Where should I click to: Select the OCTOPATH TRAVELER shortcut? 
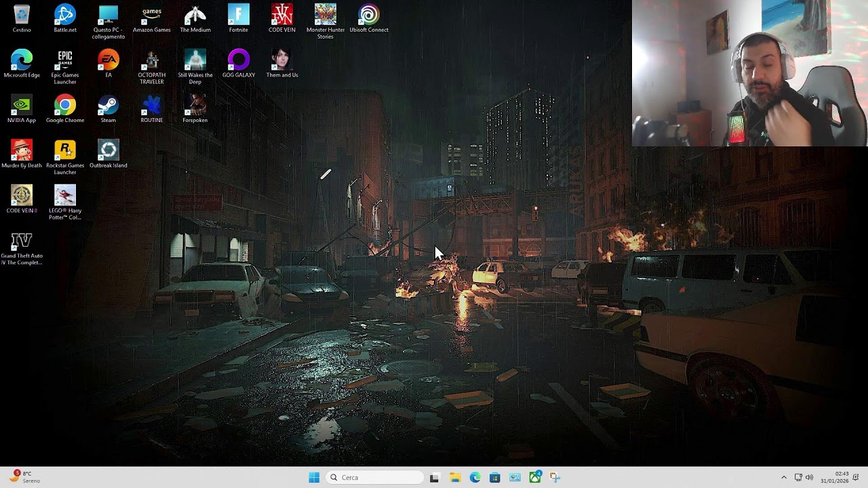pos(152,67)
